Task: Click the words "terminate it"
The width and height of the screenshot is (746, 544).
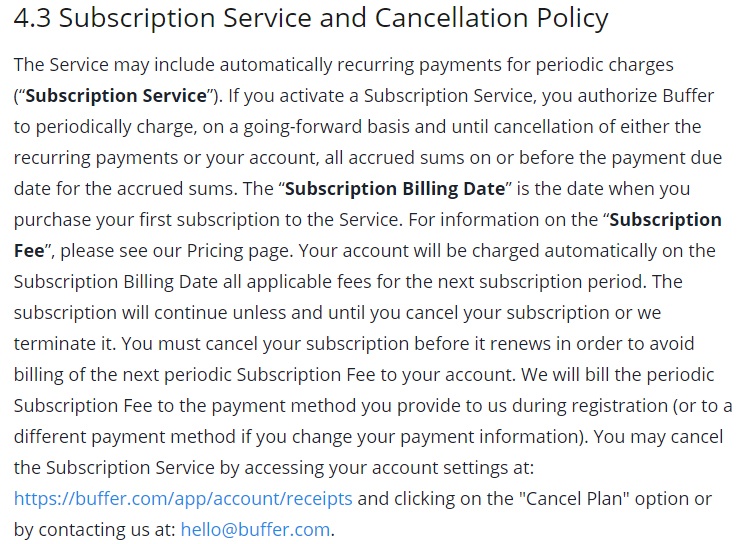Action: [x=63, y=344]
